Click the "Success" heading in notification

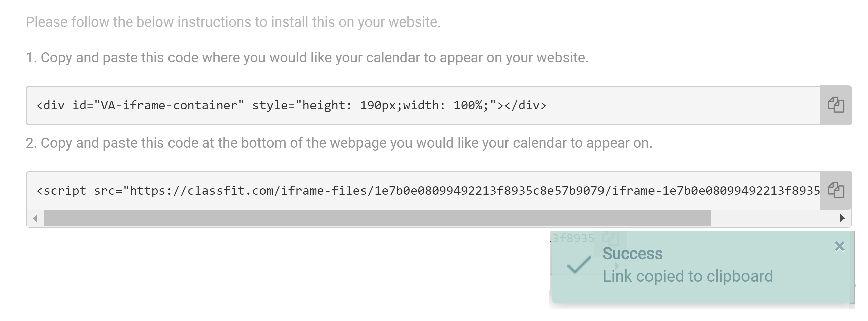632,254
